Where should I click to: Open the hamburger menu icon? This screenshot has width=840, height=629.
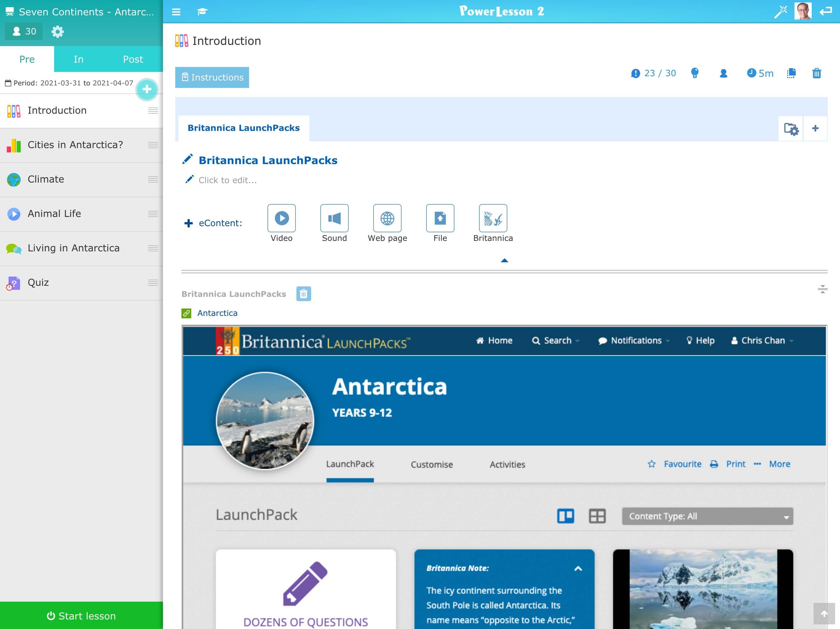click(176, 12)
